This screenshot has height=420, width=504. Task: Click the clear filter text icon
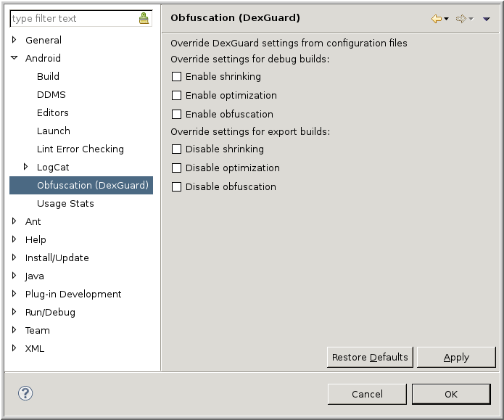144,19
